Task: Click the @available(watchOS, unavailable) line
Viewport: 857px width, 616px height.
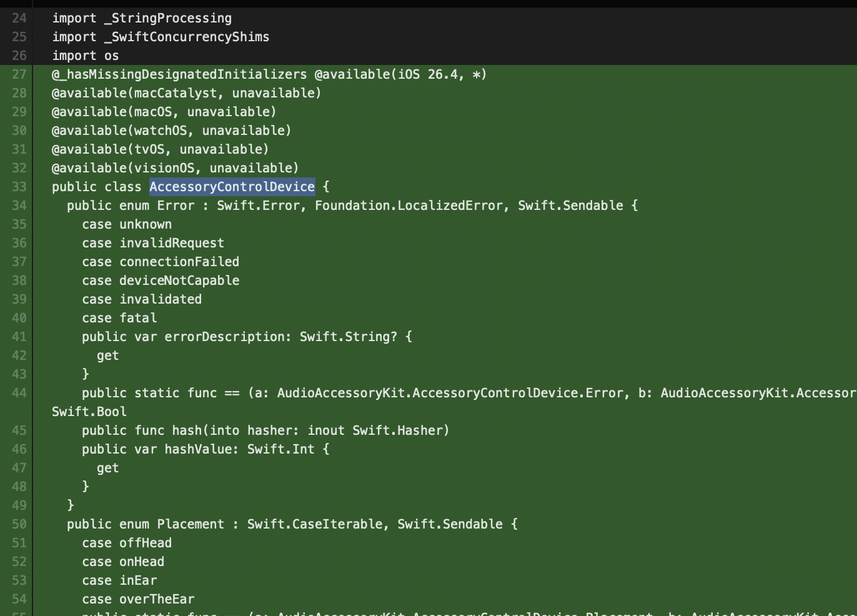Action: click(171, 131)
